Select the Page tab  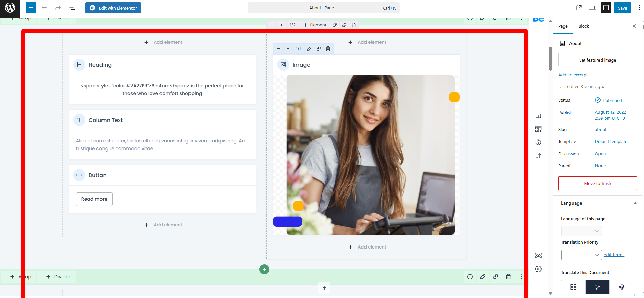[563, 26]
